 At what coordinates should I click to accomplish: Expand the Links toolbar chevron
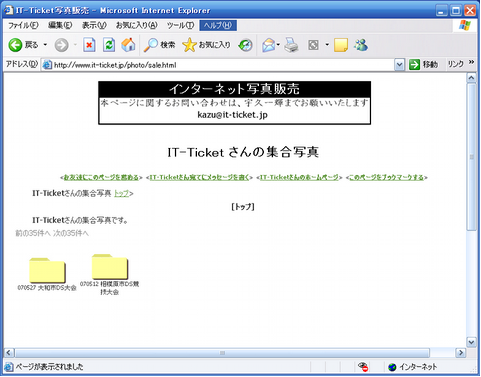click(471, 62)
